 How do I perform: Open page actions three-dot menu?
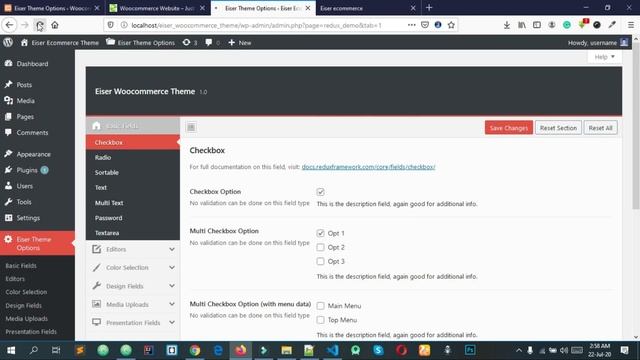(x=411, y=25)
